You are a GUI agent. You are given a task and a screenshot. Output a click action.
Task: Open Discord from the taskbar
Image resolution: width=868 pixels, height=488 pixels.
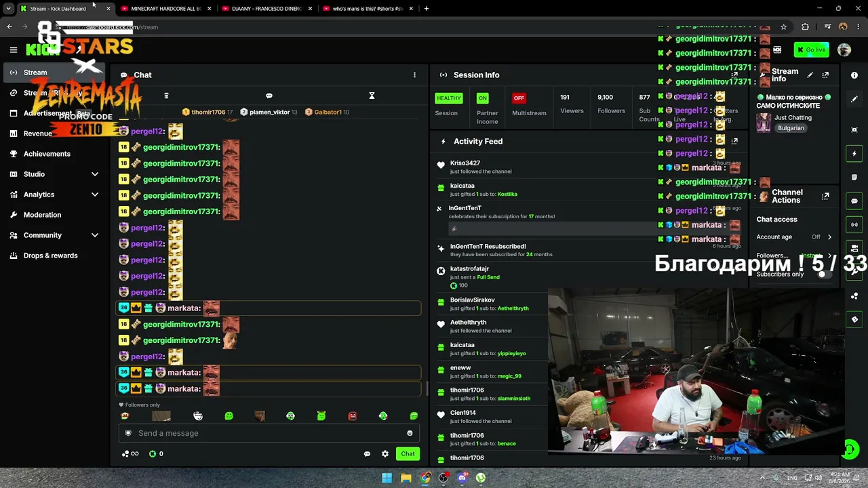[x=462, y=478]
